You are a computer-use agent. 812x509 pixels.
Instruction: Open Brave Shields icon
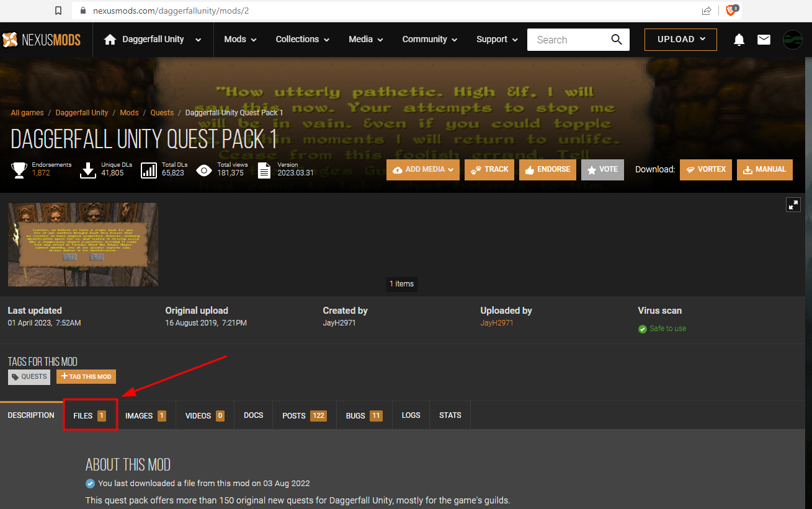tap(731, 10)
